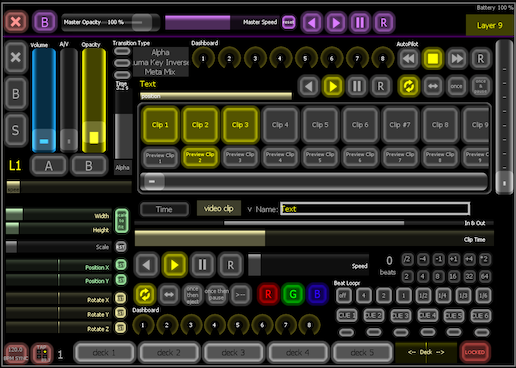Reset Scale with its RST button

(x=121, y=247)
